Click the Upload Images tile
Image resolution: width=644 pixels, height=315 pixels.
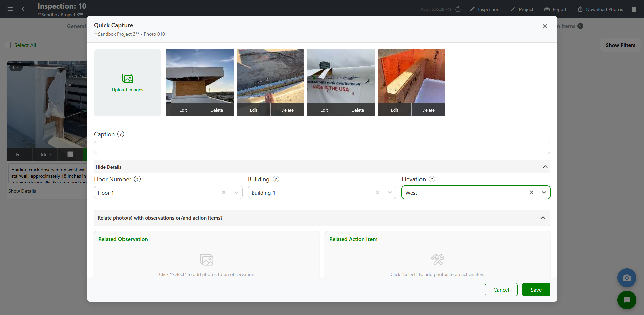click(x=128, y=83)
